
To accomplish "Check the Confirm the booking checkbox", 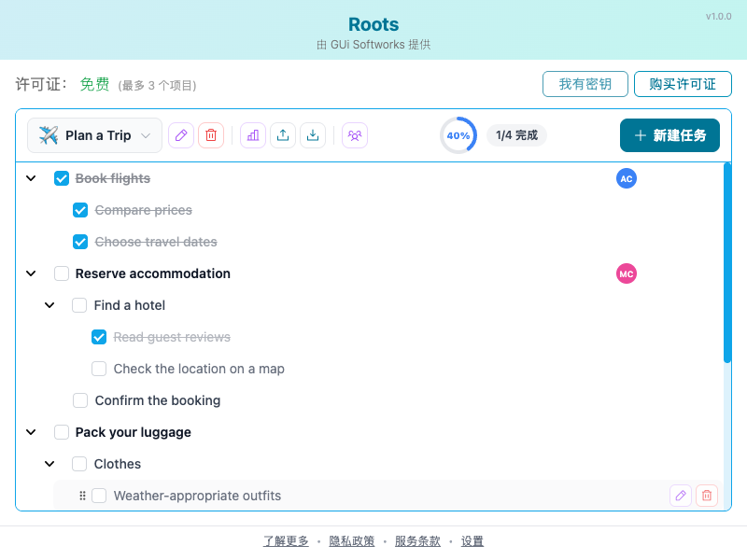I will 80,400.
